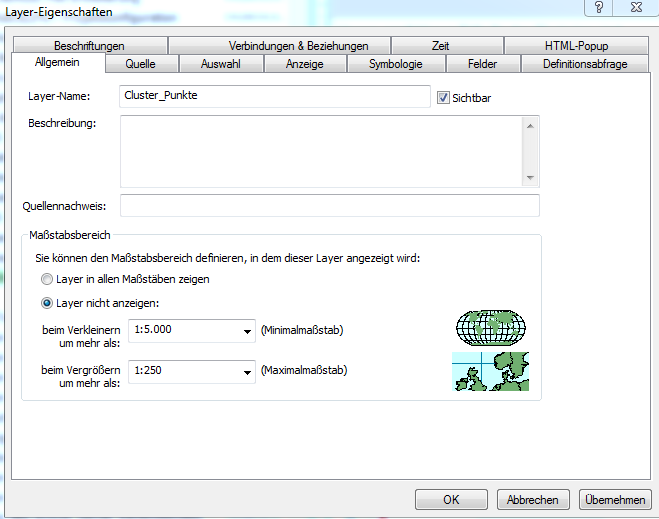Screen dimensions: 659x519
Task: Switch to the Beschriftungen tab
Action: 89,45
